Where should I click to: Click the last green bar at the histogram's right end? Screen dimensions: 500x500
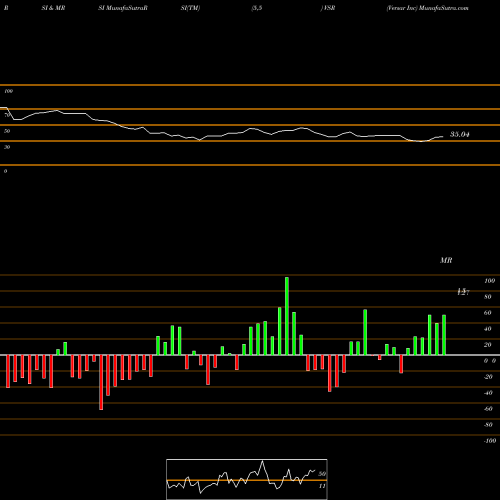tap(444, 335)
